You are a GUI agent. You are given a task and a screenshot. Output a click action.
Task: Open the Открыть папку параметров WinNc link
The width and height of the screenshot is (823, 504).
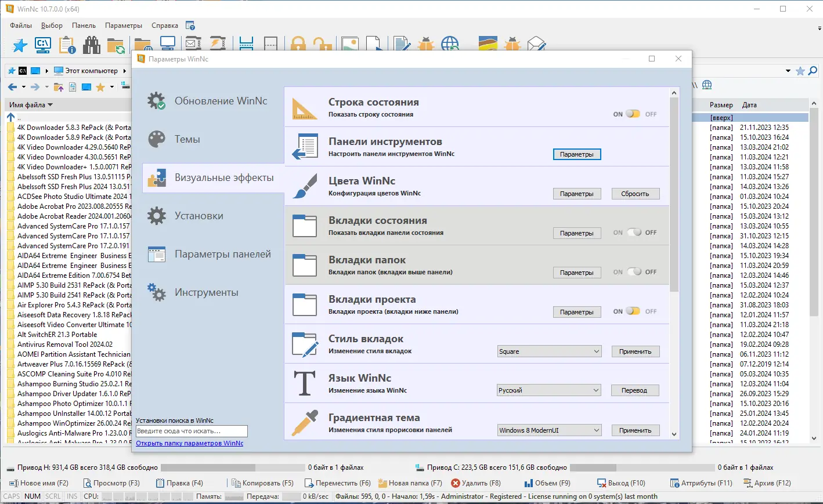190,443
